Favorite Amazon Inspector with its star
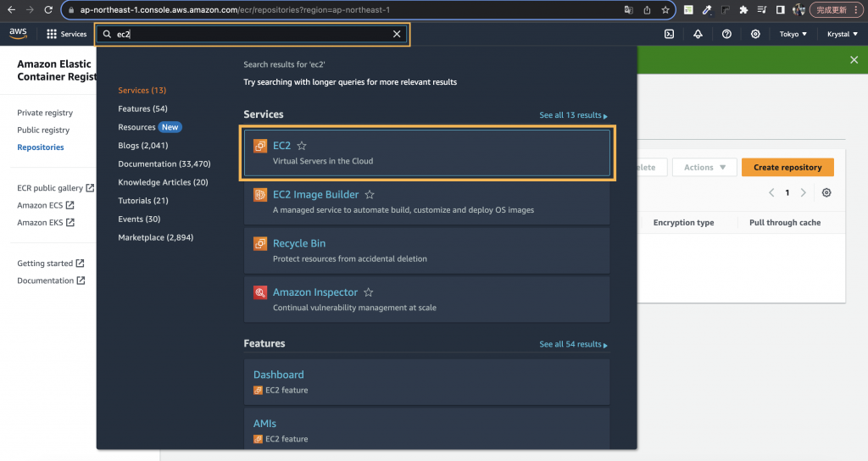The height and width of the screenshot is (461, 868). pyautogui.click(x=369, y=292)
